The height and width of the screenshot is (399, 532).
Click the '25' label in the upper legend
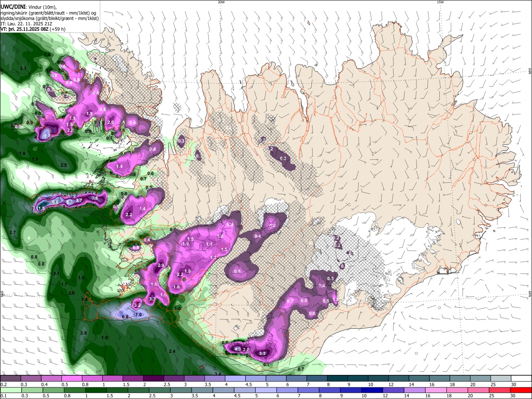[x=493, y=384]
